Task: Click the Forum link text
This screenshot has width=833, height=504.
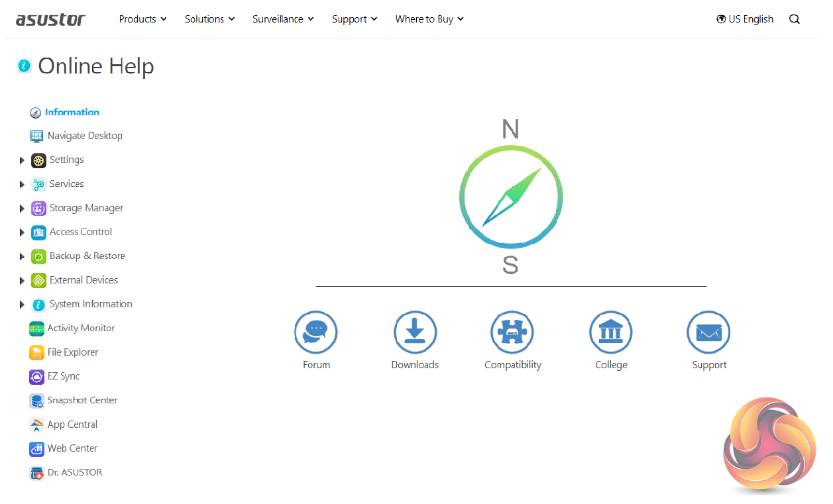Action: (316, 365)
